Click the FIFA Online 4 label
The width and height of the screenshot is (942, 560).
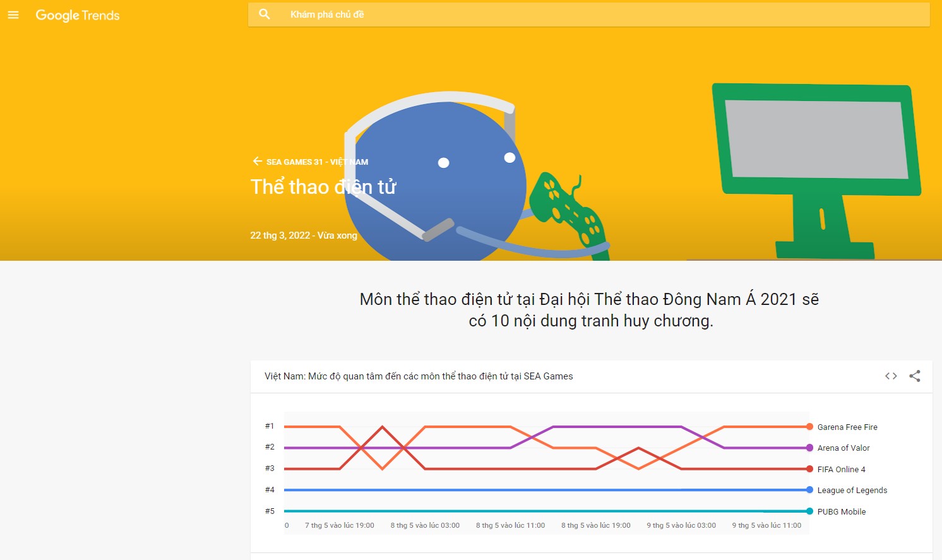pyautogui.click(x=842, y=470)
